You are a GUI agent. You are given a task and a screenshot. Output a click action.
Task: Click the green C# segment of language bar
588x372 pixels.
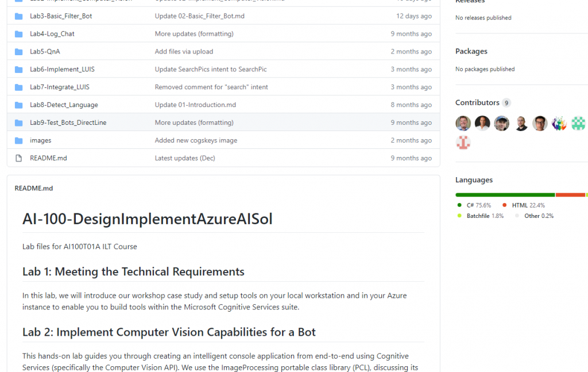[505, 195]
